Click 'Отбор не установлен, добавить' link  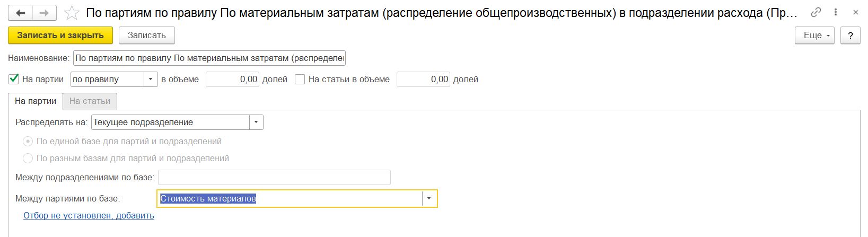tap(89, 215)
